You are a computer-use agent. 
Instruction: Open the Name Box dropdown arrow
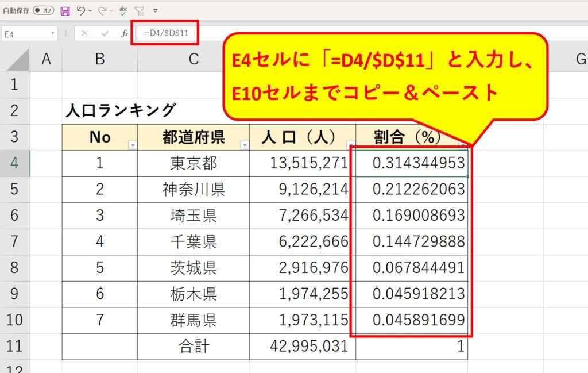[53, 32]
